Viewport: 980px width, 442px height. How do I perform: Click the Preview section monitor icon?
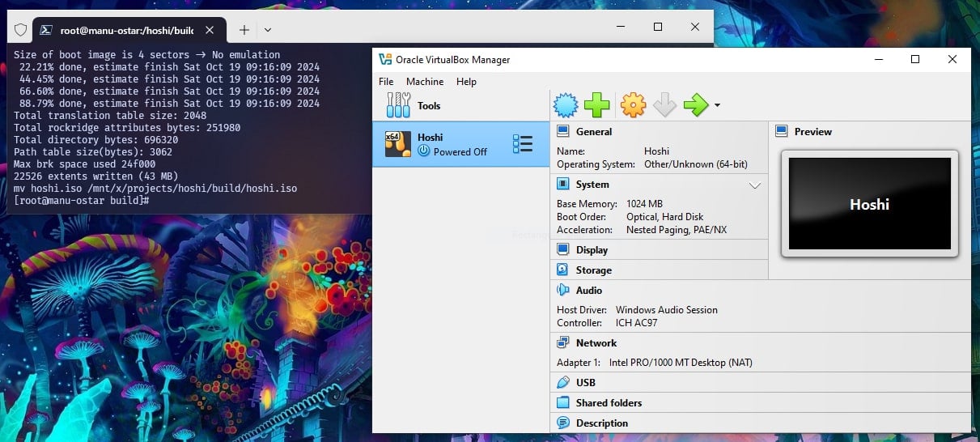pyautogui.click(x=782, y=131)
